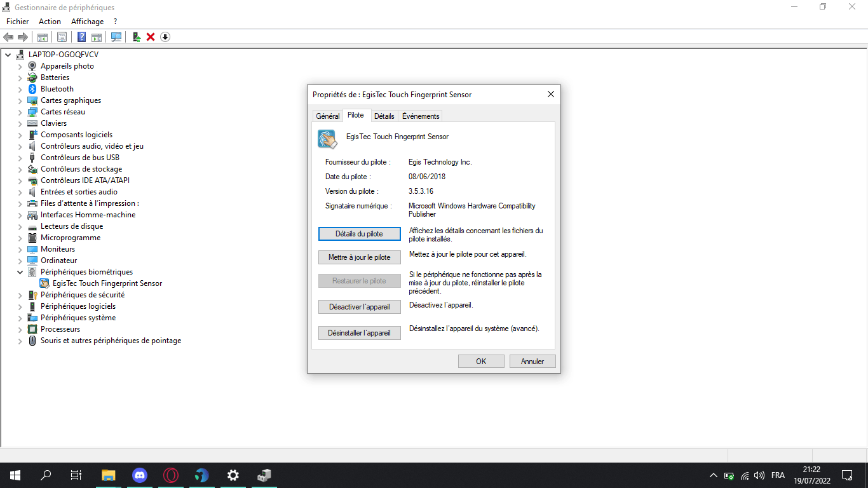Open the Action menu
Viewport: 868px width, 488px height.
click(x=50, y=22)
